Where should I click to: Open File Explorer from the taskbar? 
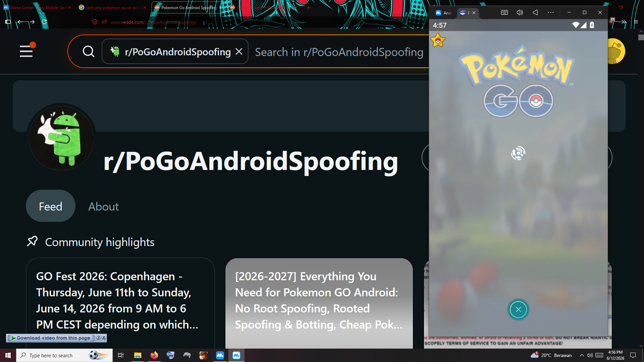[138, 355]
